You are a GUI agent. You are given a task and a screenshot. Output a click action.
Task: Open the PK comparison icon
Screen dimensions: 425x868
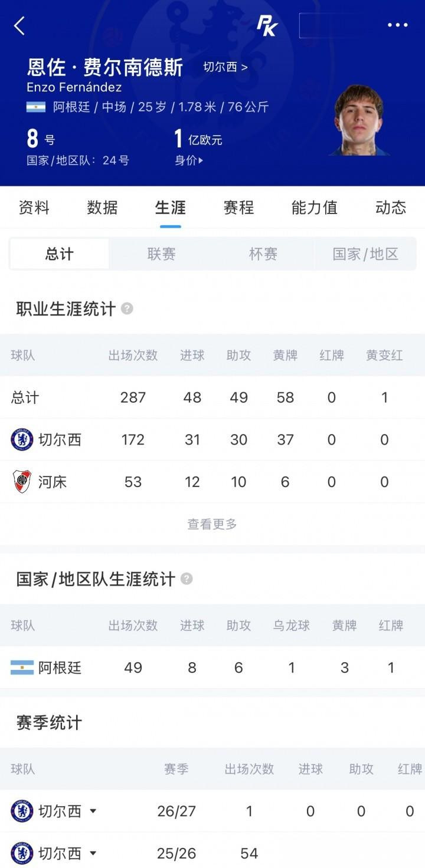267,25
